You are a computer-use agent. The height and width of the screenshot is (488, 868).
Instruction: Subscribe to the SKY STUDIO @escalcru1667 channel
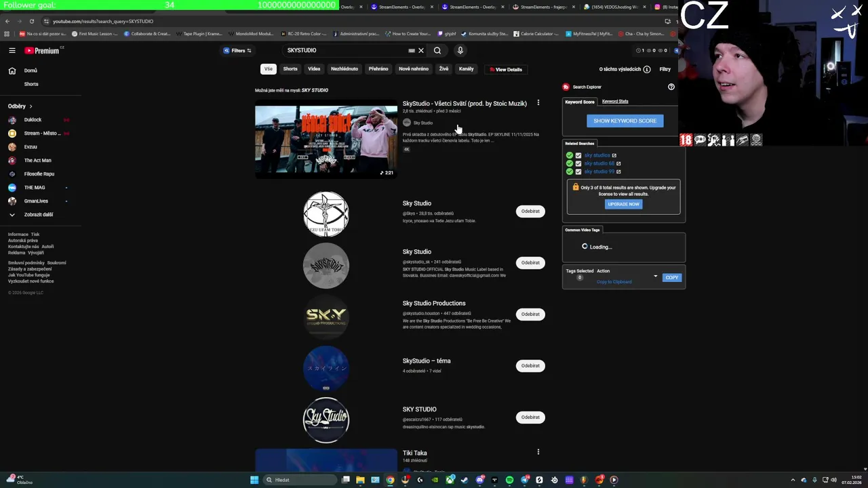pos(530,417)
